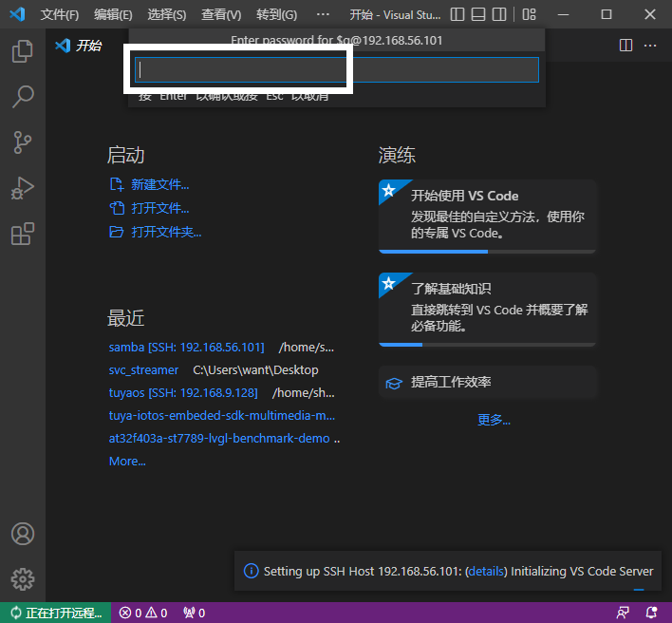This screenshot has height=623, width=672.
Task: Open the Search view in activity bar
Action: (x=22, y=97)
